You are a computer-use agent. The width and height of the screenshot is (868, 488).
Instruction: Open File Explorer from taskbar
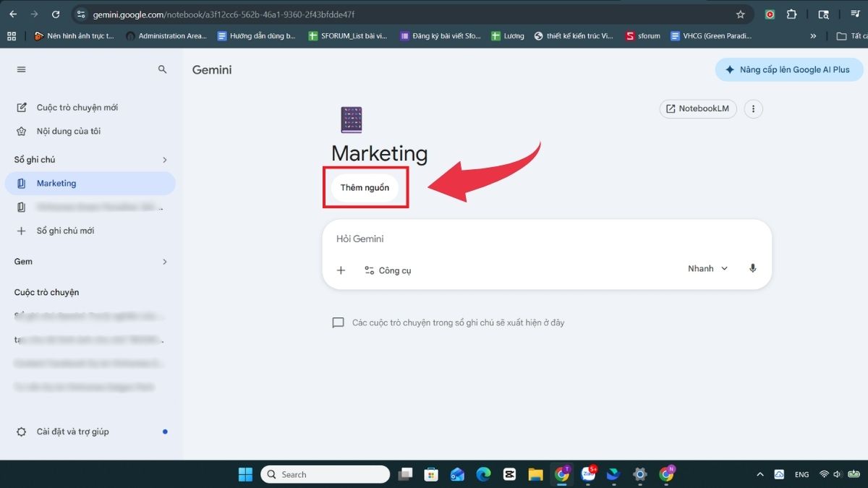[x=535, y=474]
